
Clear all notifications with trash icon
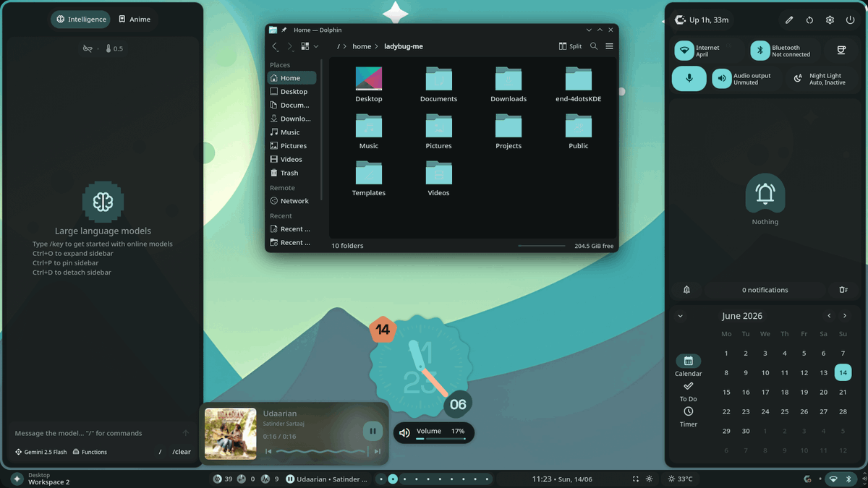tap(843, 290)
